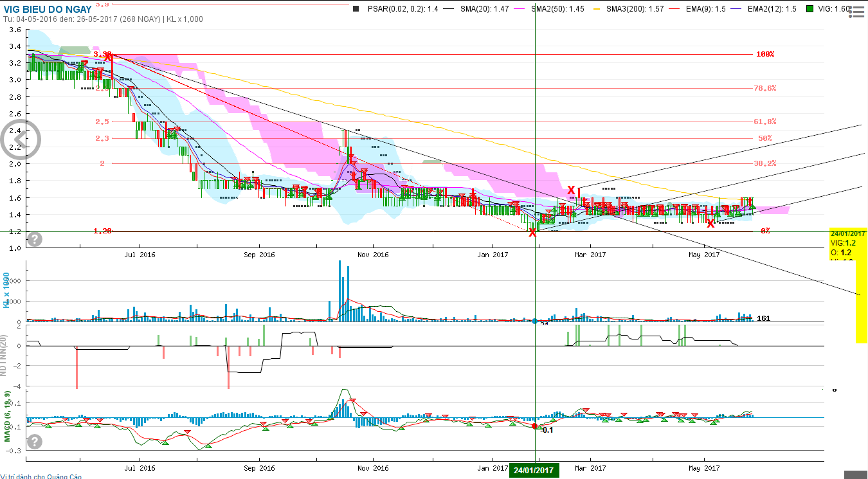Click the 3.6 price axis label
The image size is (868, 479).
click(x=15, y=30)
